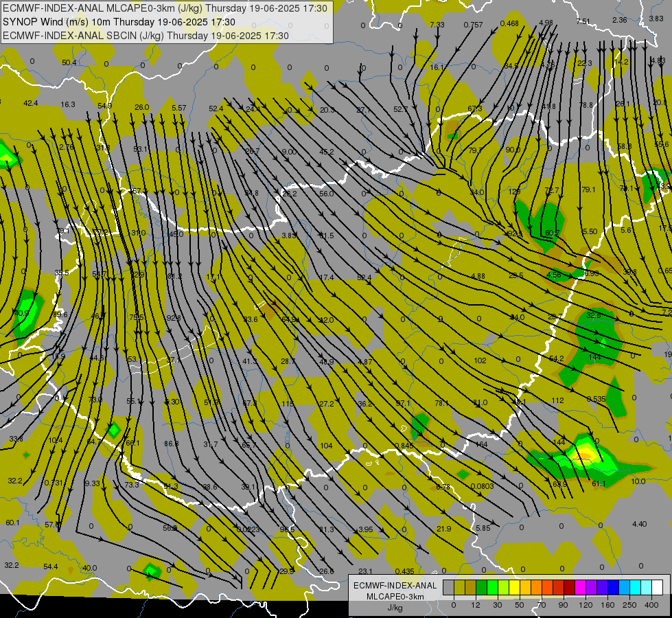672x618 pixels.
Task: Click the amber legend swatch after tick 50
Action: click(x=525, y=587)
